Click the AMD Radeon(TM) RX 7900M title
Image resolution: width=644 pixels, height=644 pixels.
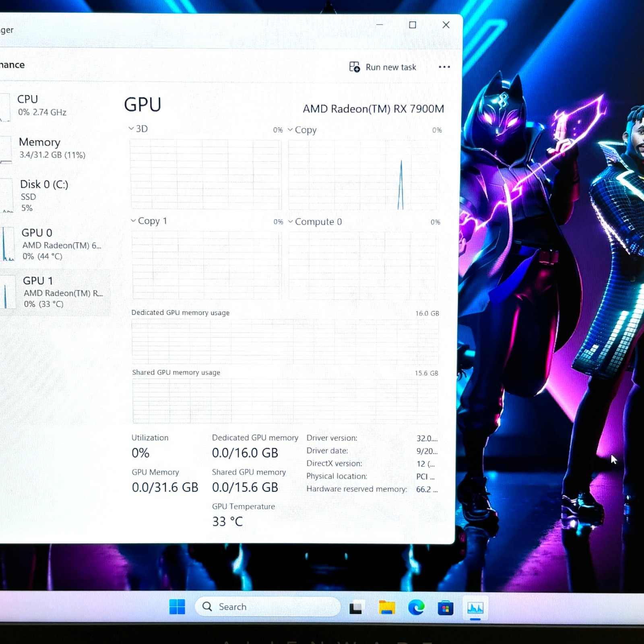[x=374, y=109]
